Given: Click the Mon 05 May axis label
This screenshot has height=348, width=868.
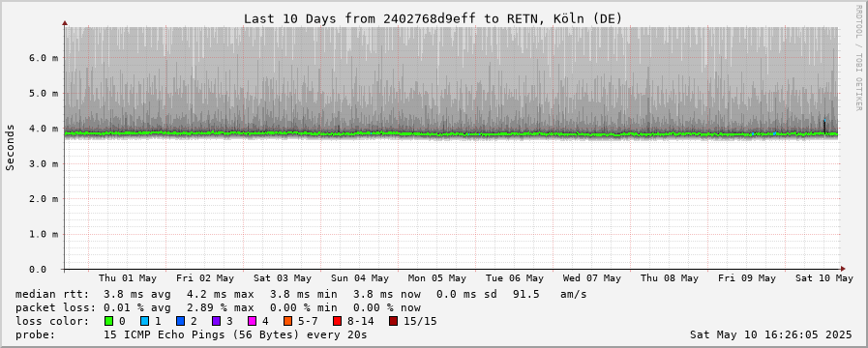Looking at the screenshot, I should coord(437,278).
